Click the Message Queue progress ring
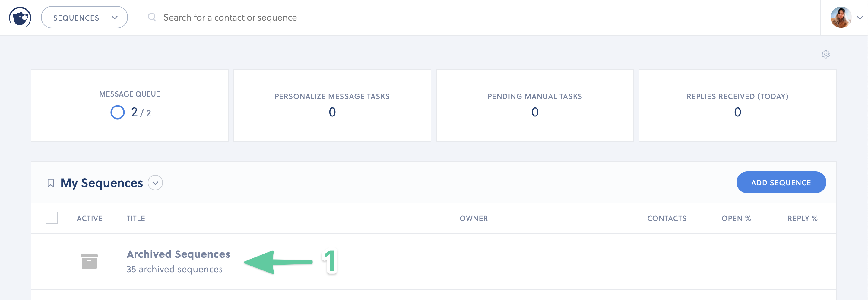 (117, 112)
